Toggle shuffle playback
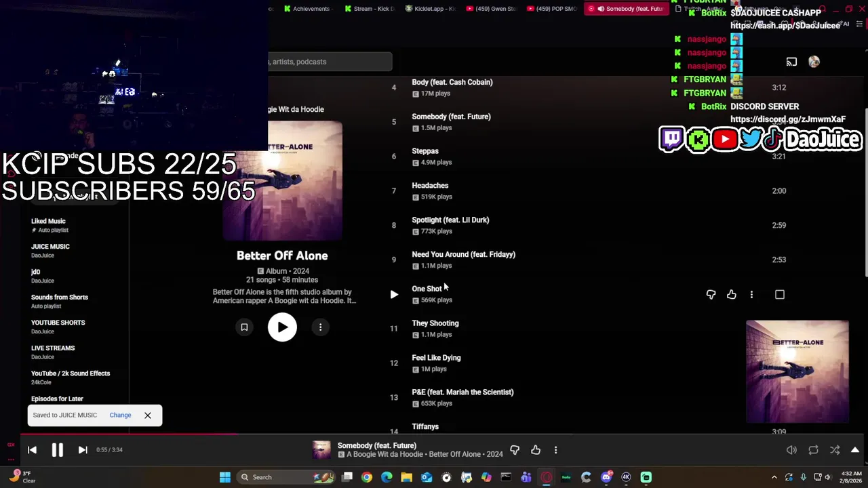This screenshot has height=488, width=868. [835, 450]
